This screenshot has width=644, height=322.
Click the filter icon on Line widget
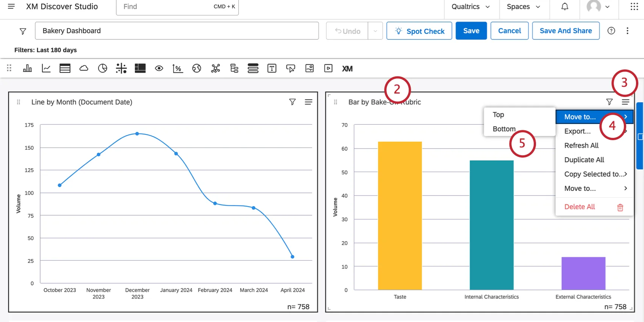tap(292, 102)
